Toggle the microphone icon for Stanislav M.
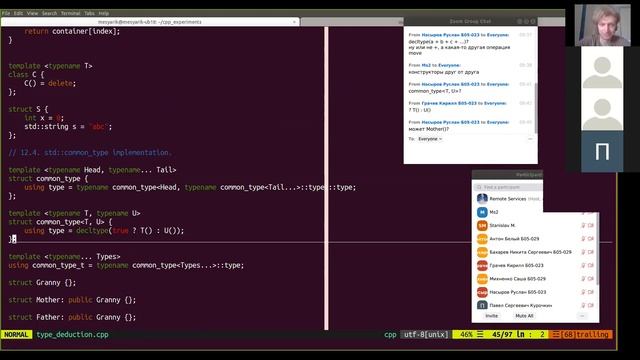640x360 pixels. coord(583,225)
